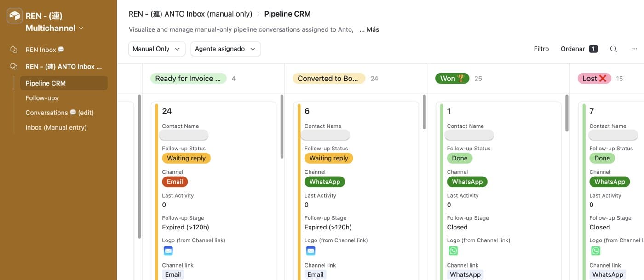Open the Agente asignado dropdown
The height and width of the screenshot is (280, 644).
(226, 49)
